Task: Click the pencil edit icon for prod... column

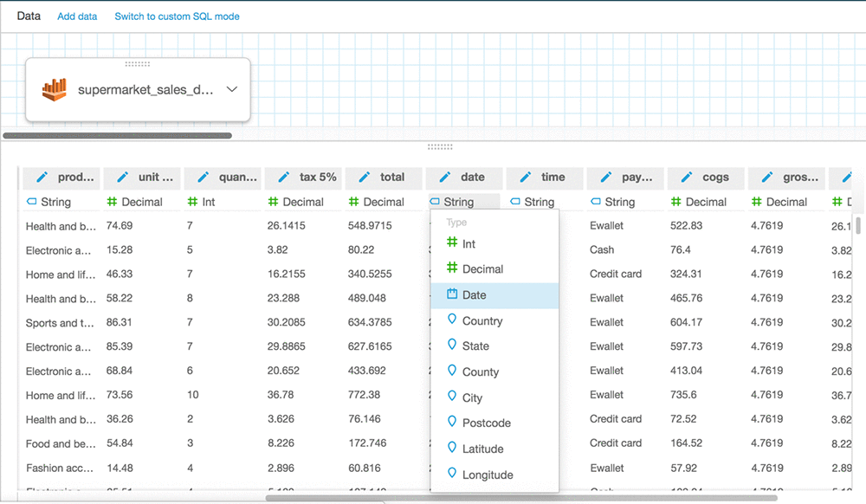Action: 42,178
